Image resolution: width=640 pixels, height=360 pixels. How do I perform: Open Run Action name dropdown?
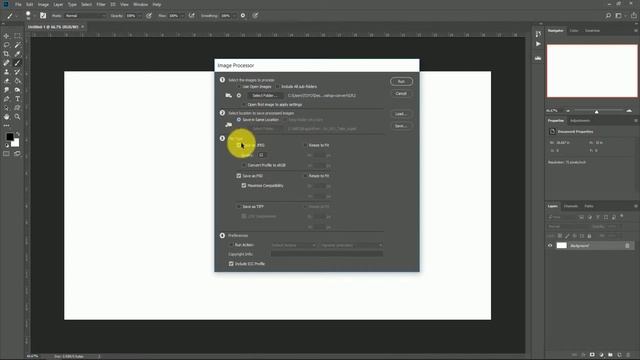351,245
